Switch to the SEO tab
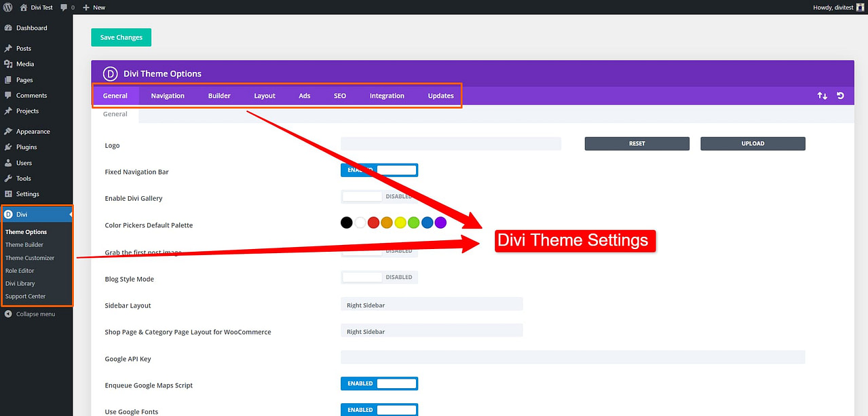868x416 pixels. [339, 96]
